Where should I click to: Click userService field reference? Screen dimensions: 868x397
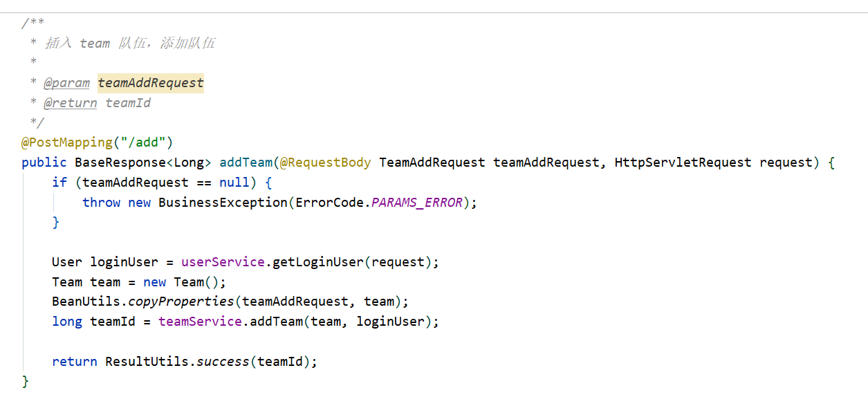(x=223, y=262)
